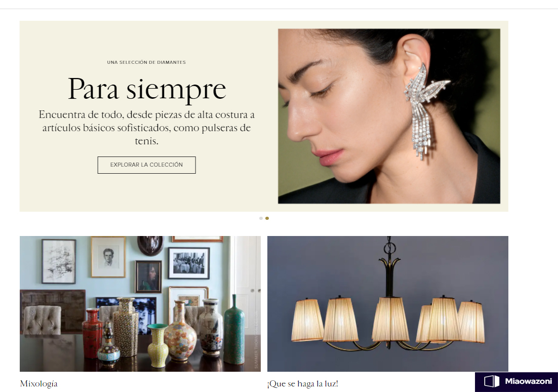Click the tall green vase in Mixología photo

pos(234,330)
